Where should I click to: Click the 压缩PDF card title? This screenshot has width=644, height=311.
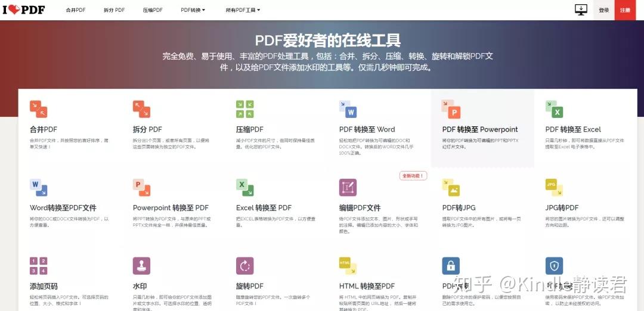(x=250, y=129)
